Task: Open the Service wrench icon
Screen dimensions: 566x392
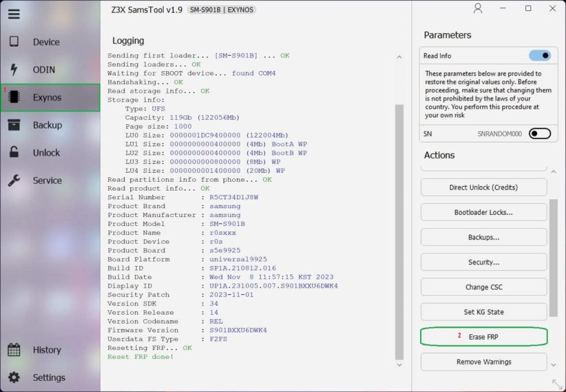Action: point(14,180)
